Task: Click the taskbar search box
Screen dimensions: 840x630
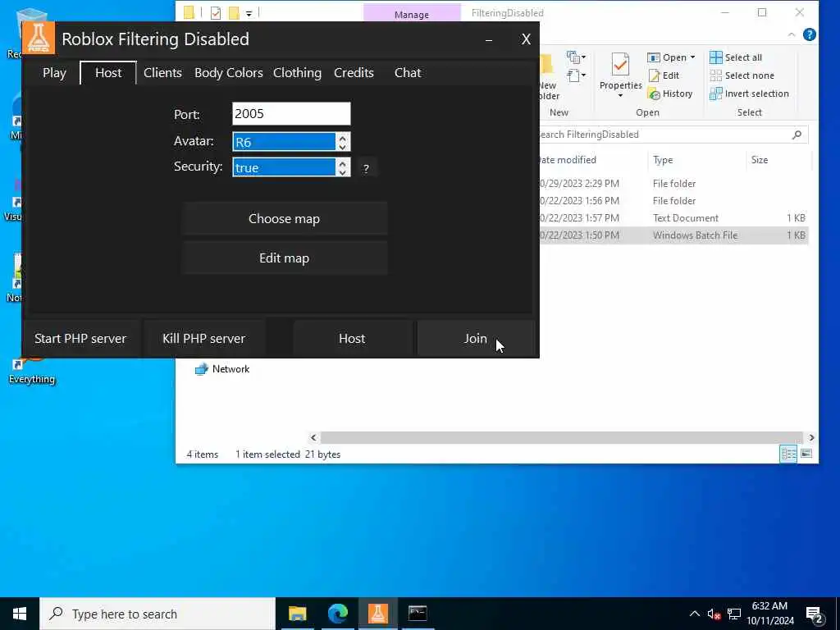Action: (157, 614)
